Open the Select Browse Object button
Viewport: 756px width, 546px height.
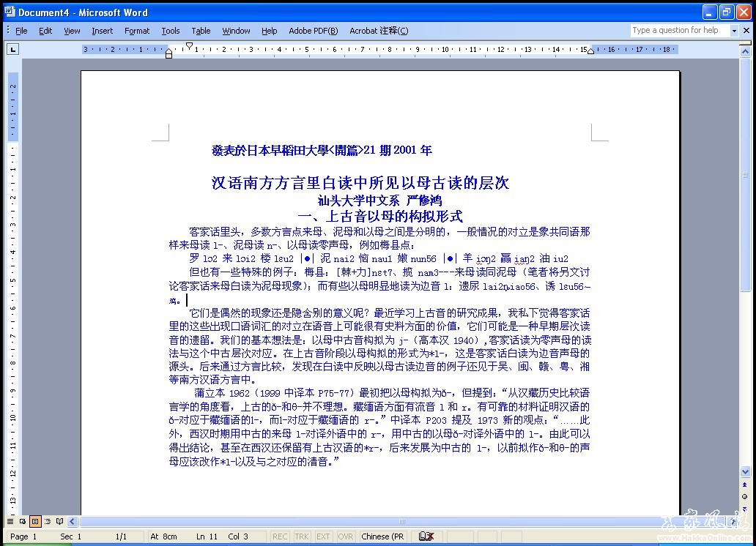[x=746, y=496]
